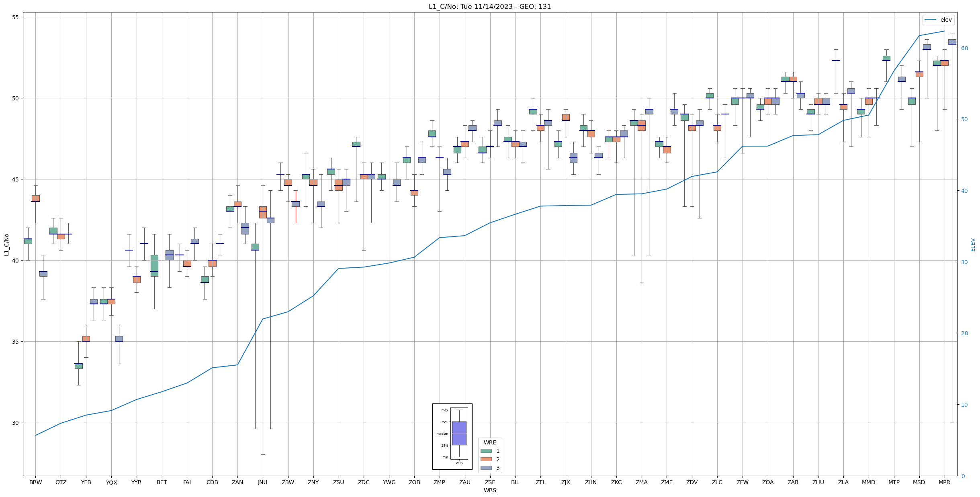Click the ZMP x-axis label
The image size is (980, 497).
pos(440,482)
